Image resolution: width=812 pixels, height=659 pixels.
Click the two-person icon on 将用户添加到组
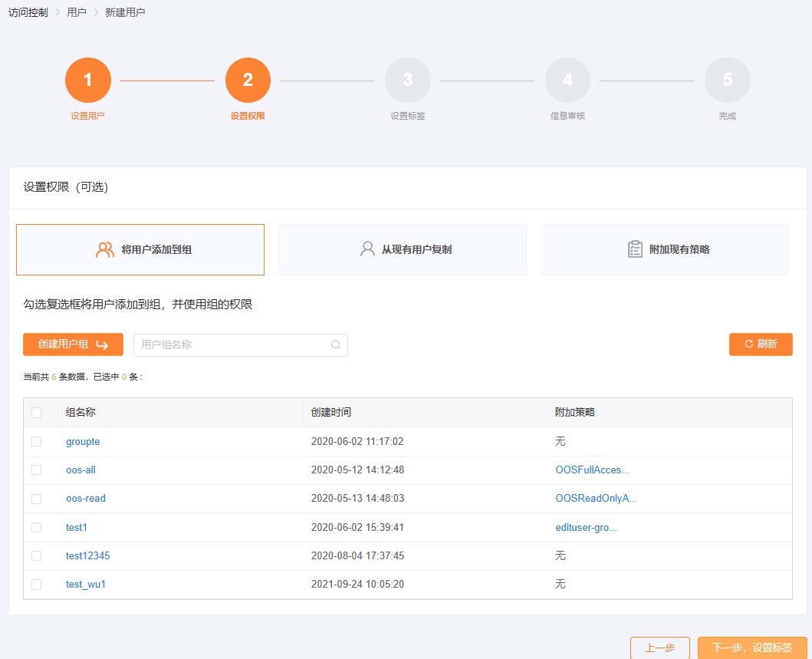tap(105, 249)
